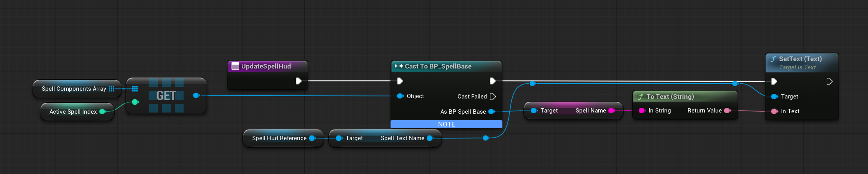The width and height of the screenshot is (868, 174).
Task: Click the NOTE bar under cast node
Action: [x=446, y=124]
